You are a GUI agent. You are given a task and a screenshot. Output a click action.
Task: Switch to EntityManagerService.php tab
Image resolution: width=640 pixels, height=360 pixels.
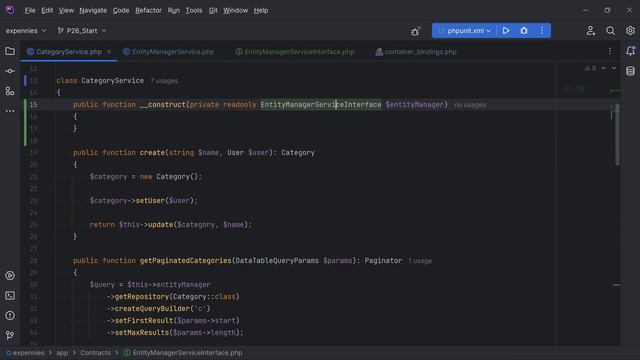coord(169,52)
